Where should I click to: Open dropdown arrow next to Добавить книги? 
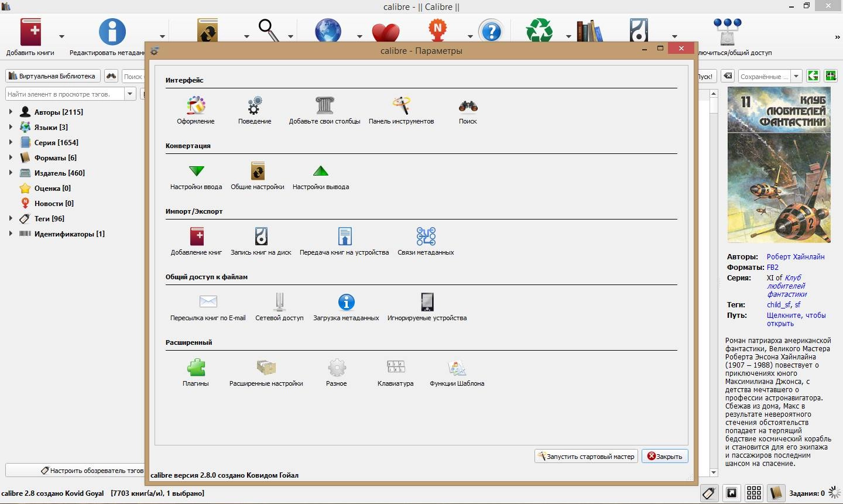61,36
